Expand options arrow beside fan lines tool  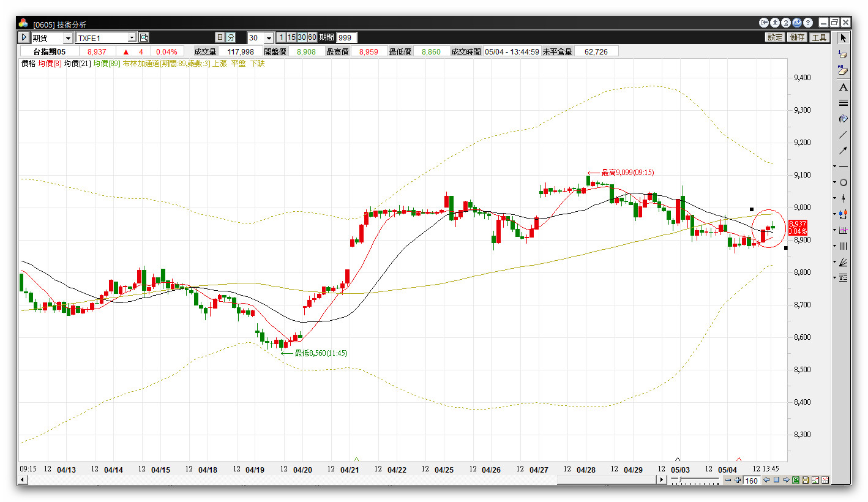pos(834,262)
